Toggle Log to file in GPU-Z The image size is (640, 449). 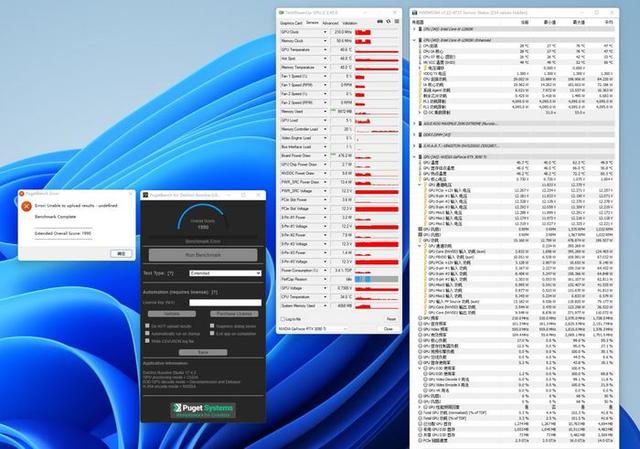283,319
